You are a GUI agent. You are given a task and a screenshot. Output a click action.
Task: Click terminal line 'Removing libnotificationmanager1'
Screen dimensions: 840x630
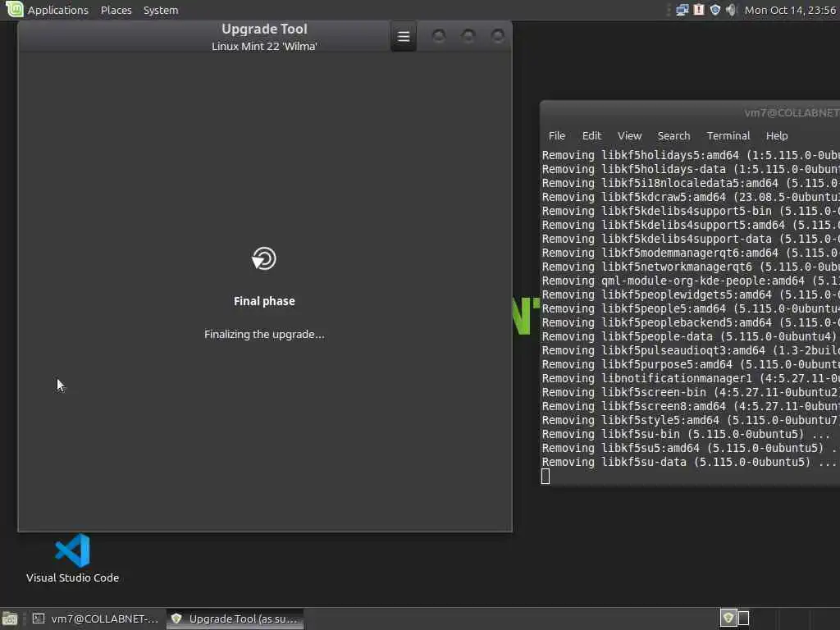tap(691, 378)
